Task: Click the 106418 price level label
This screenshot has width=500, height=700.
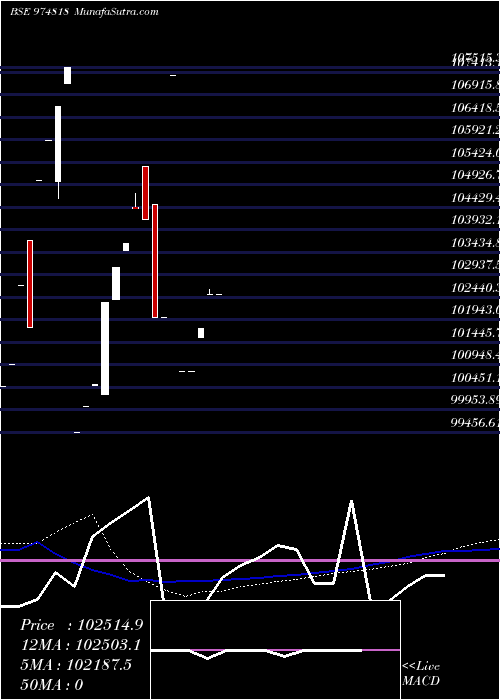Action: tap(475, 107)
